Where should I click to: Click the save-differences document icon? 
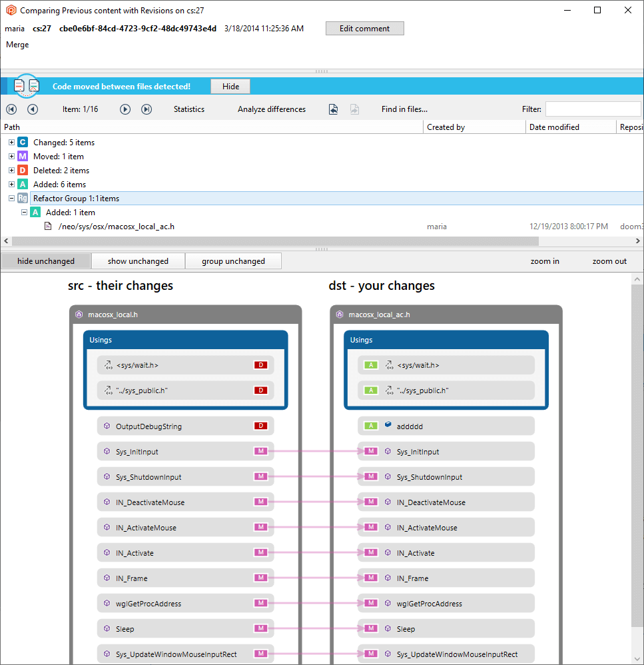[x=334, y=109]
